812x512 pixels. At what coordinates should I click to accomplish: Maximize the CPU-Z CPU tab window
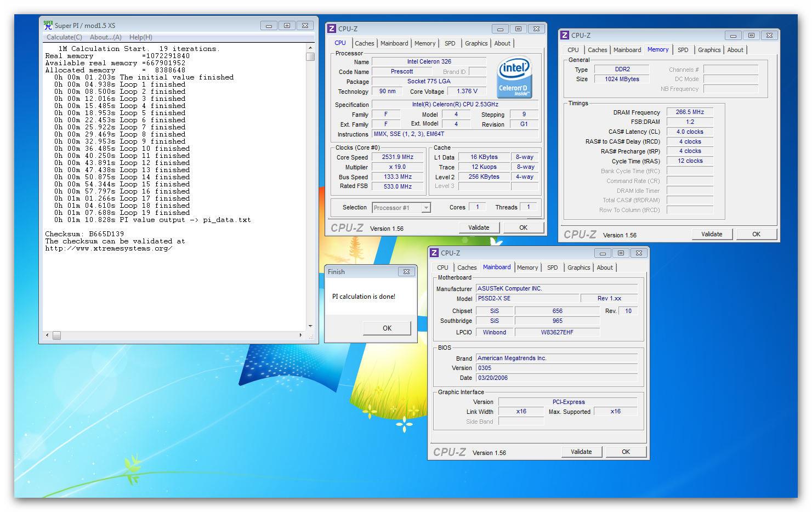point(518,29)
